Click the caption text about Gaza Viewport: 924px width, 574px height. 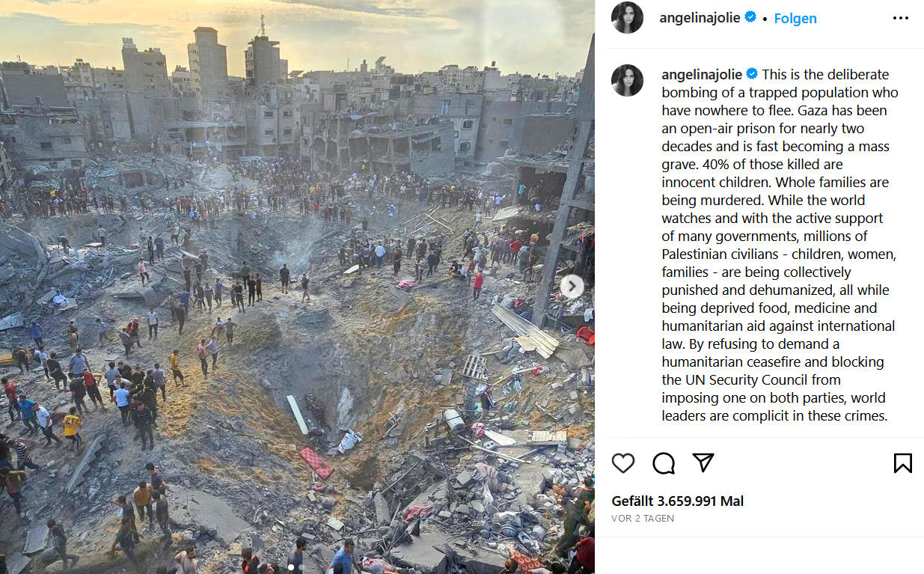pyautogui.click(x=779, y=245)
